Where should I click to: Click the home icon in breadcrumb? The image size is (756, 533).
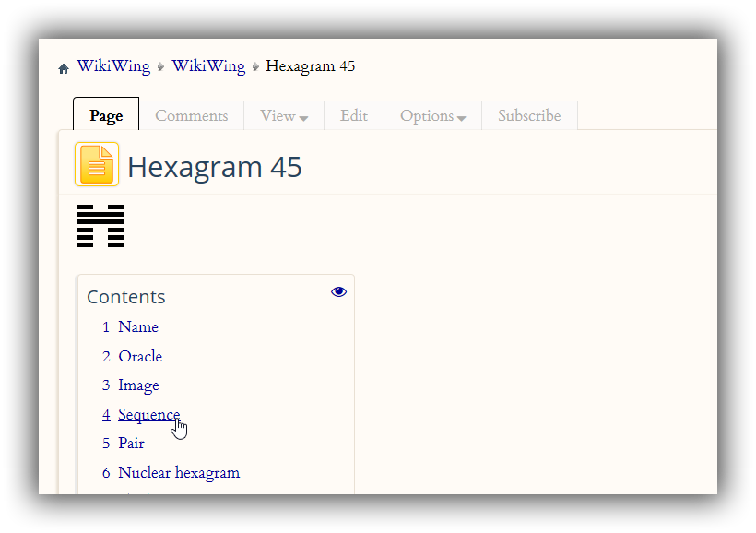coord(64,68)
